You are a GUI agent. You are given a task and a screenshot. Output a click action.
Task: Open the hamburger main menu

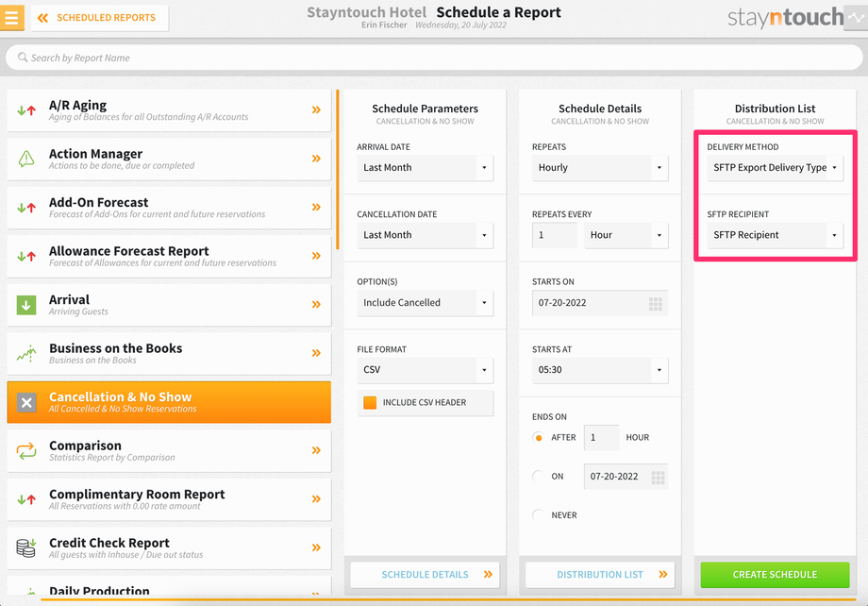click(x=11, y=17)
